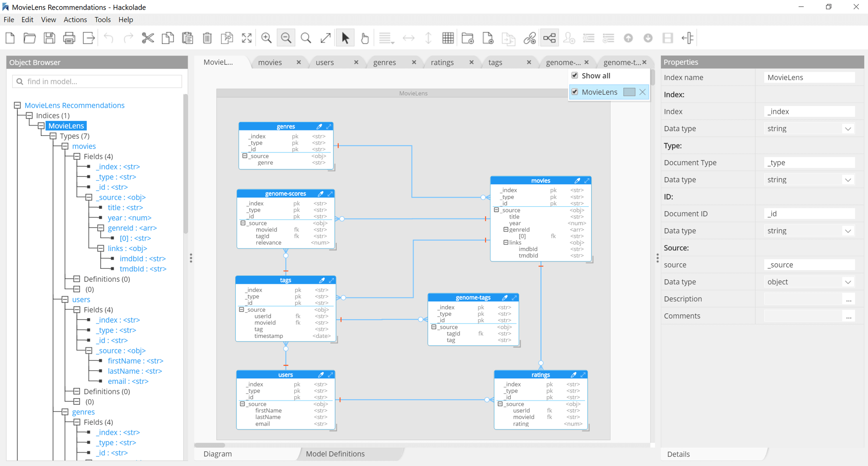The image size is (868, 466).
Task: Activate the Pan hand tool
Action: (x=365, y=38)
